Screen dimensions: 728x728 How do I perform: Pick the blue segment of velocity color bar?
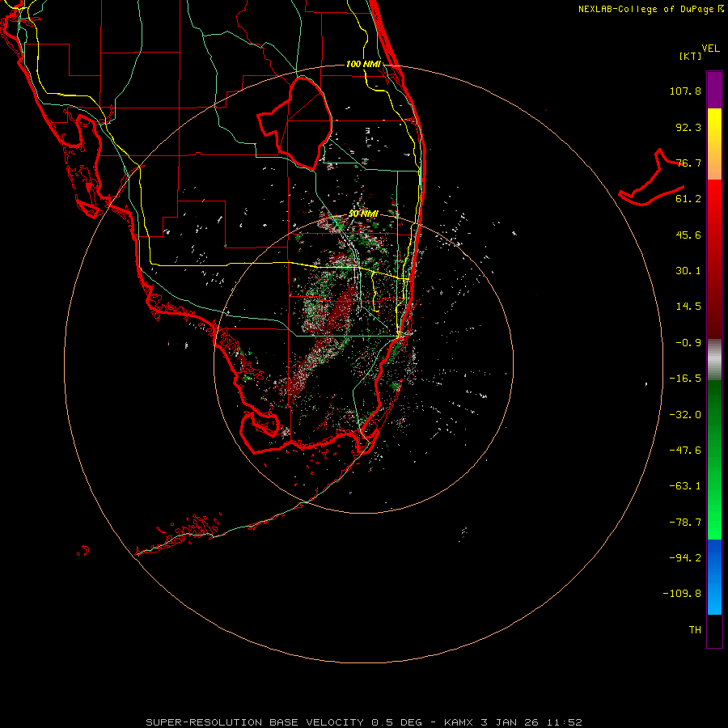tap(714, 577)
